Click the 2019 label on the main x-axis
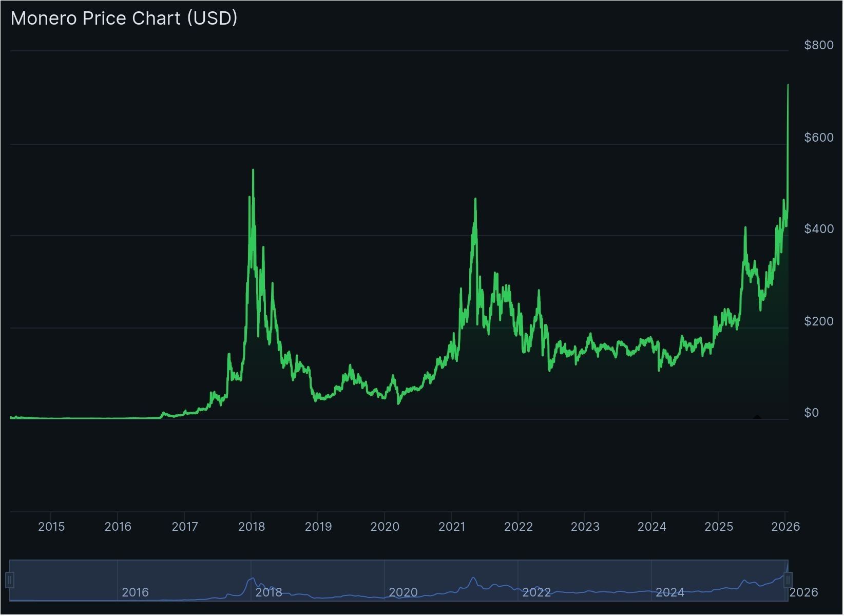The width and height of the screenshot is (844, 616). coord(318,527)
